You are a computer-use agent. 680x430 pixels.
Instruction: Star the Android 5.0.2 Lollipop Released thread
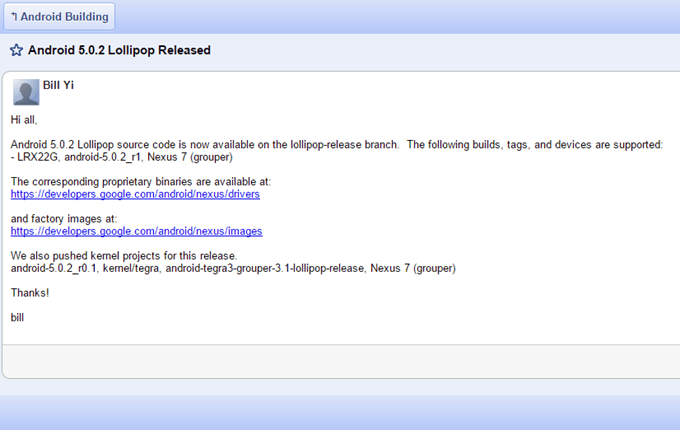point(16,50)
